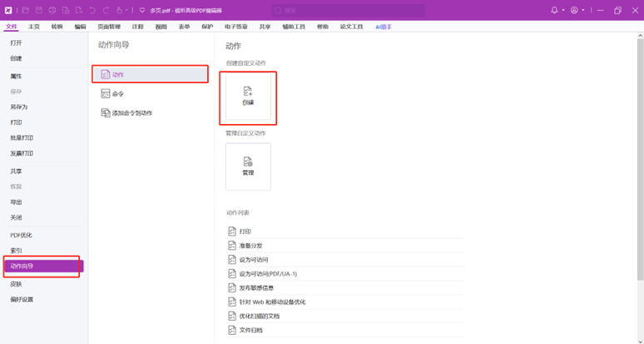Open the notification bell dropdown arrow
644x344 pixels.
pyautogui.click(x=563, y=10)
